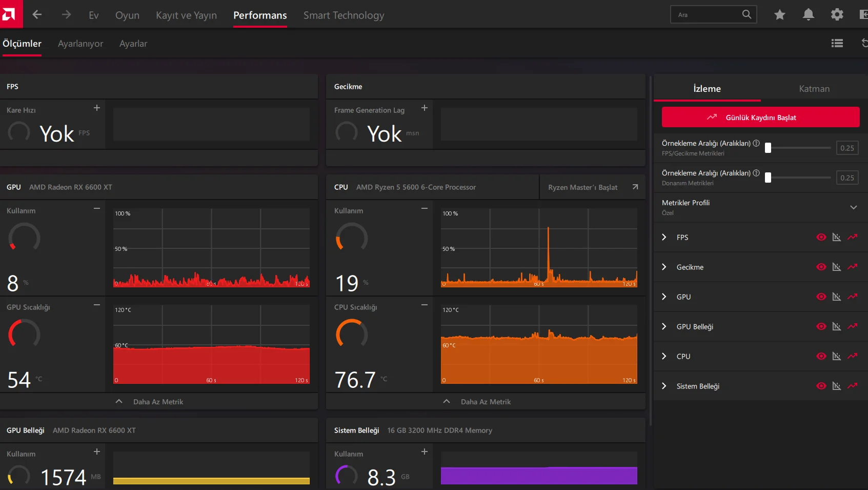Launch Ryzen Master'ı Başlat
The width and height of the screenshot is (868, 490).
click(x=593, y=187)
